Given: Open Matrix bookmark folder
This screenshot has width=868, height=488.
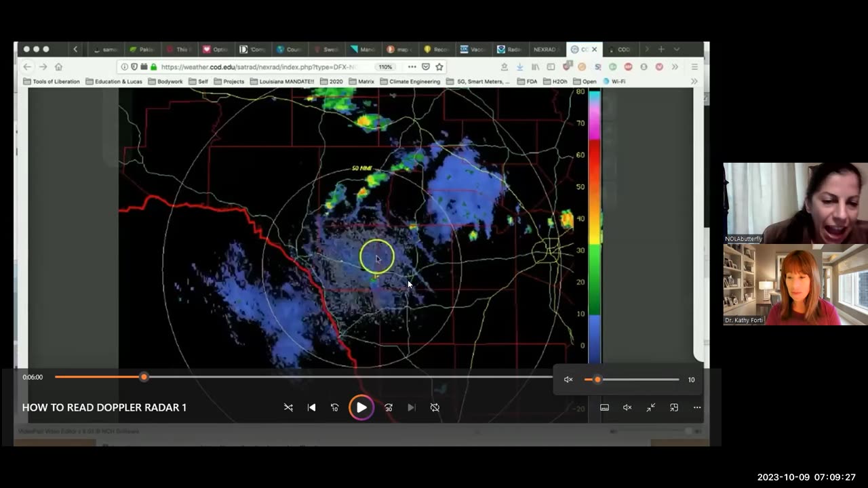Looking at the screenshot, I should 361,81.
